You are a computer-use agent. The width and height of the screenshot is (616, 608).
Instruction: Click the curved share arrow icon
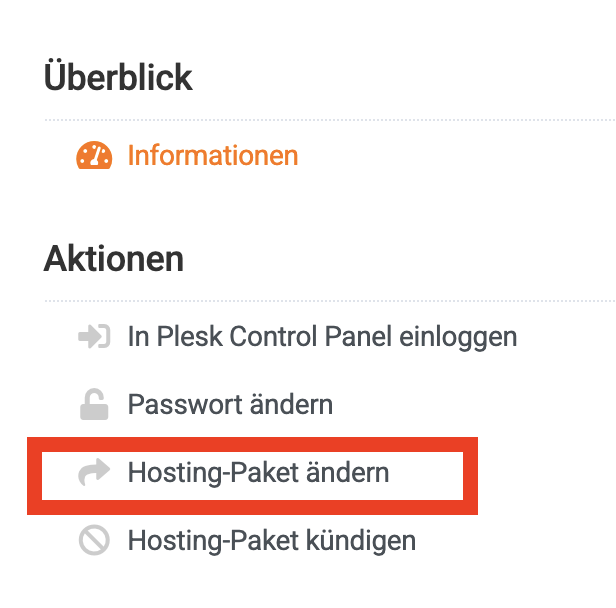coord(93,473)
